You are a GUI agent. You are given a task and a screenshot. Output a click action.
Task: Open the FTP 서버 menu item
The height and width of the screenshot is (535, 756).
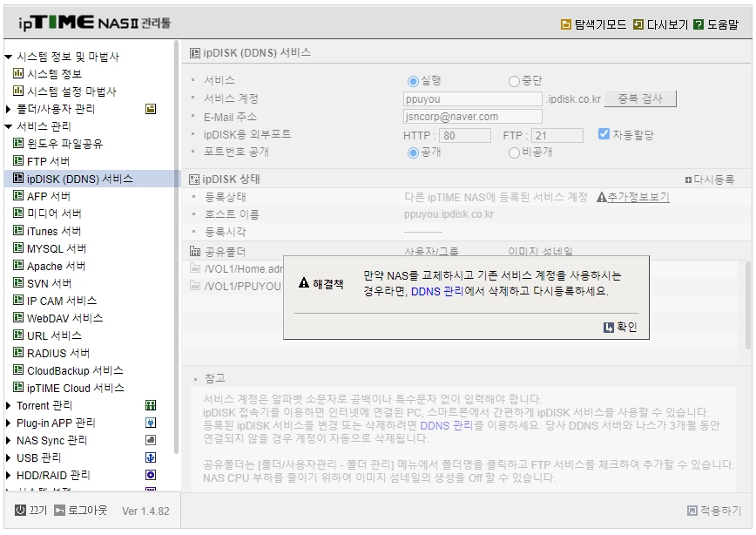pyautogui.click(x=48, y=161)
